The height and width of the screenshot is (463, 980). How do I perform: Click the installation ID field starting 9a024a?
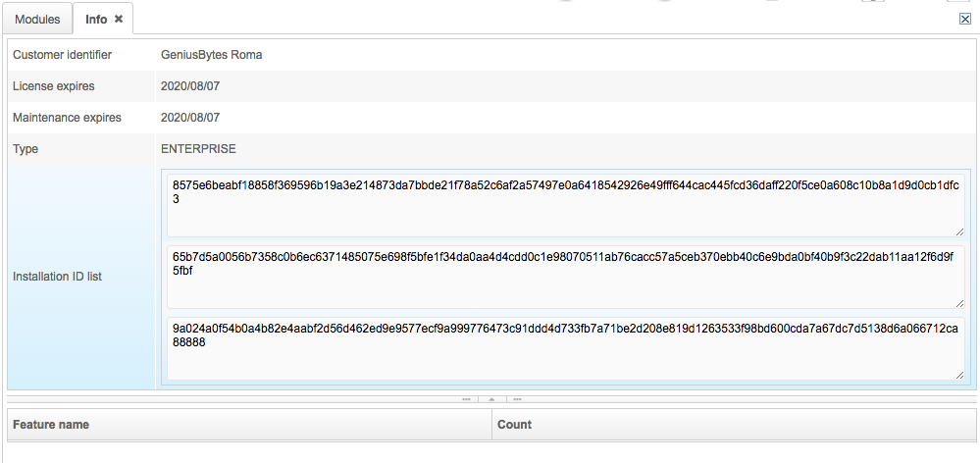[x=566, y=348]
